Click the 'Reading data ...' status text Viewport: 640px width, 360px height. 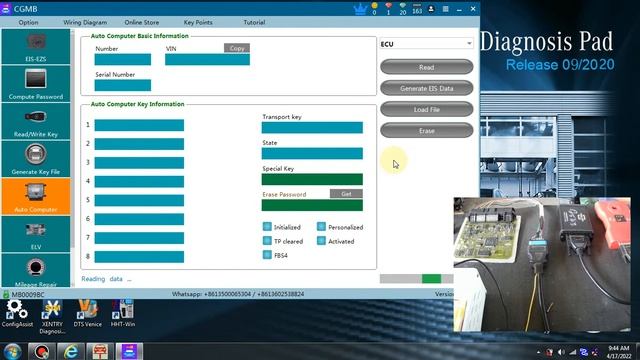106,279
